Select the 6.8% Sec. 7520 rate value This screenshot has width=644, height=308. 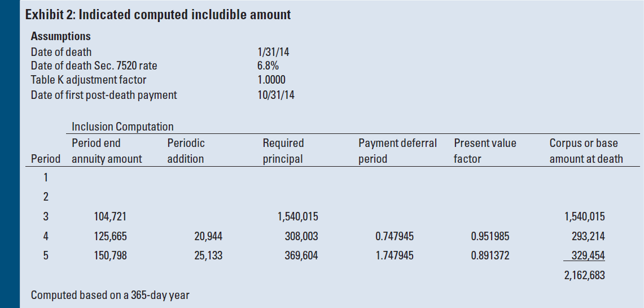click(268, 66)
